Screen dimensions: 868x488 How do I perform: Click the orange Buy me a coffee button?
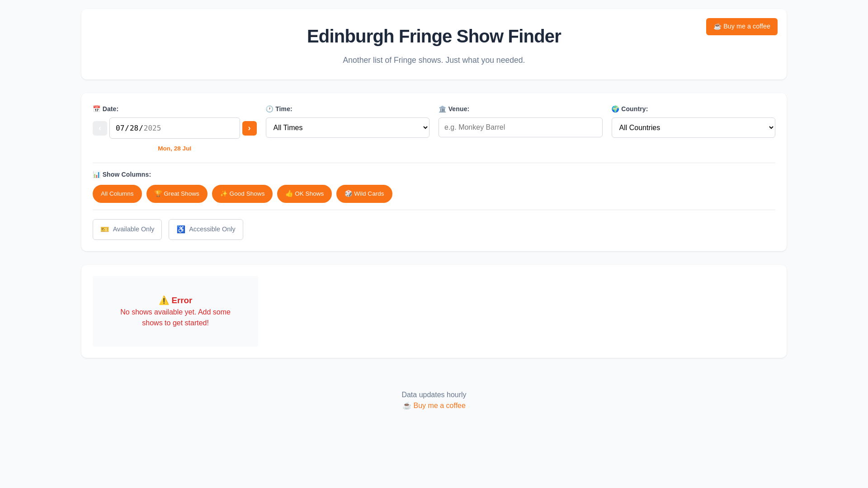tap(742, 27)
